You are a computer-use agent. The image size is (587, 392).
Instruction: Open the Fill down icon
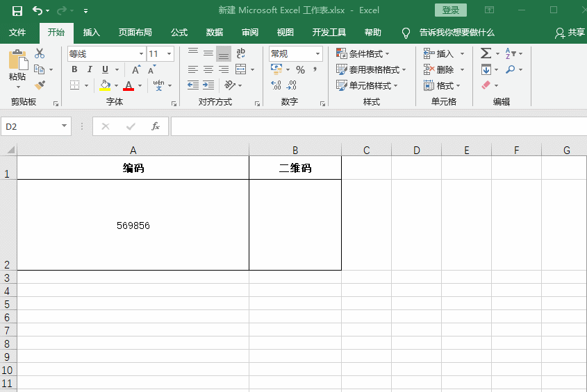486,69
